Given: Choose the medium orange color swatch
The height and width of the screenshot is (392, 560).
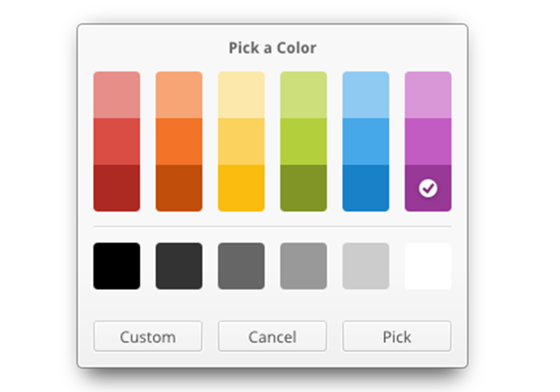Looking at the screenshot, I should coord(179,141).
